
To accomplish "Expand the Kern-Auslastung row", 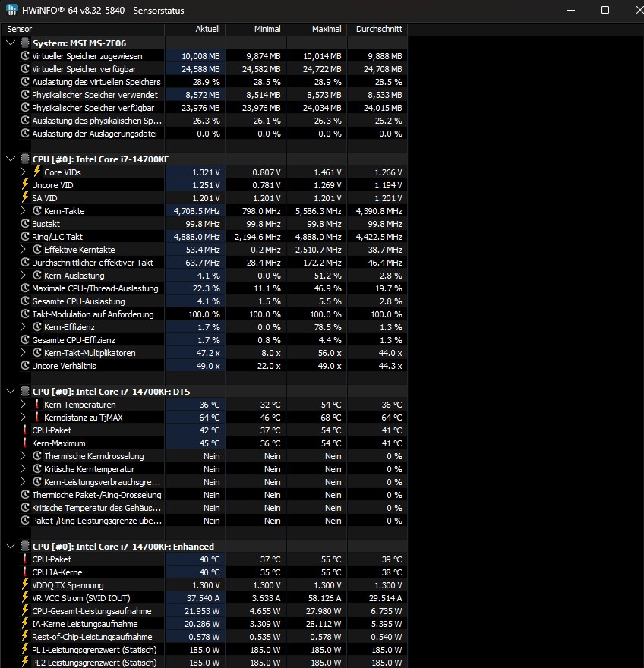I will coord(23,276).
